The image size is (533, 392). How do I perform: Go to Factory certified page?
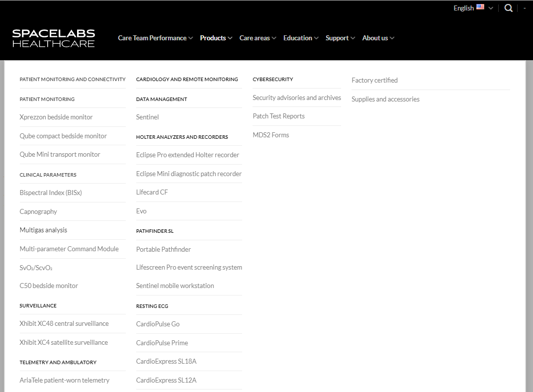pos(374,80)
